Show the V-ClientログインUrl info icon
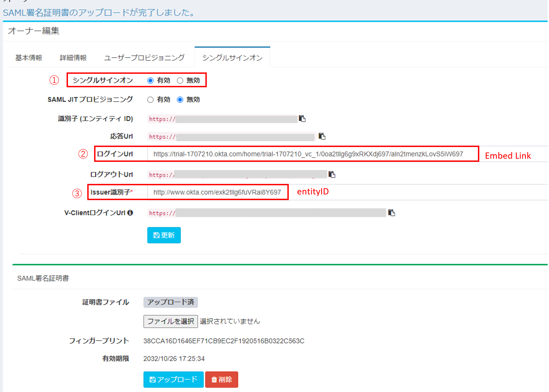This screenshot has width=549, height=392. pos(130,213)
